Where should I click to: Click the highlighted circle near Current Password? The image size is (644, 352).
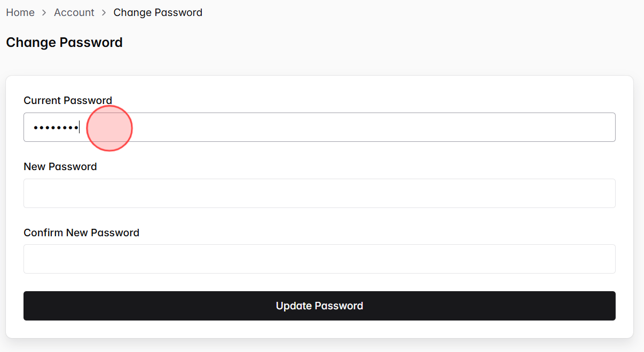tap(109, 128)
